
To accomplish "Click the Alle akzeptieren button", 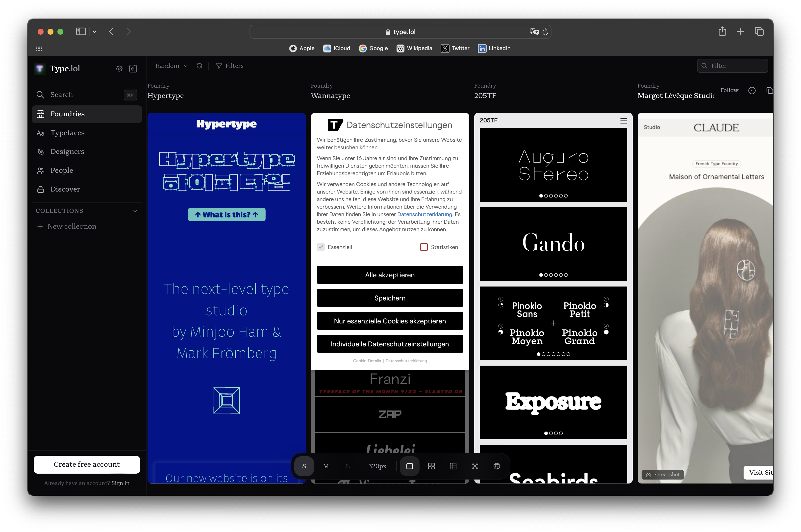I will pos(390,275).
